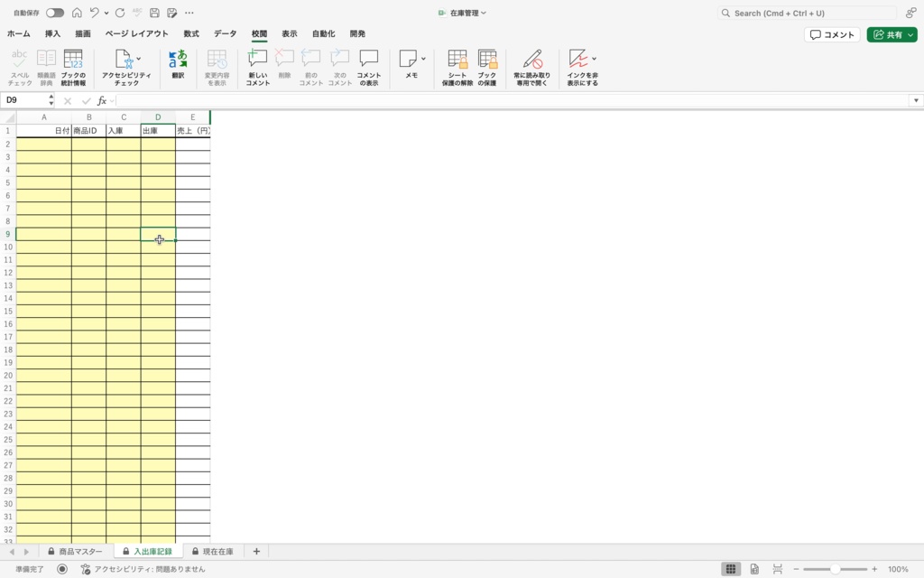Toggle コメントの表示

[x=369, y=67]
